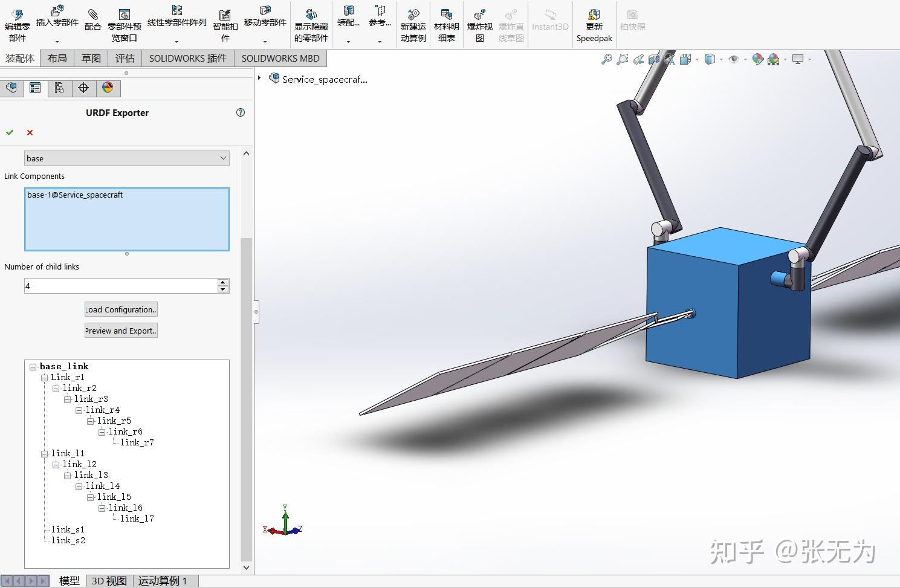900x588 pixels.
Task: Expand the Service_spacecraf node in viewport
Action: 260,79
